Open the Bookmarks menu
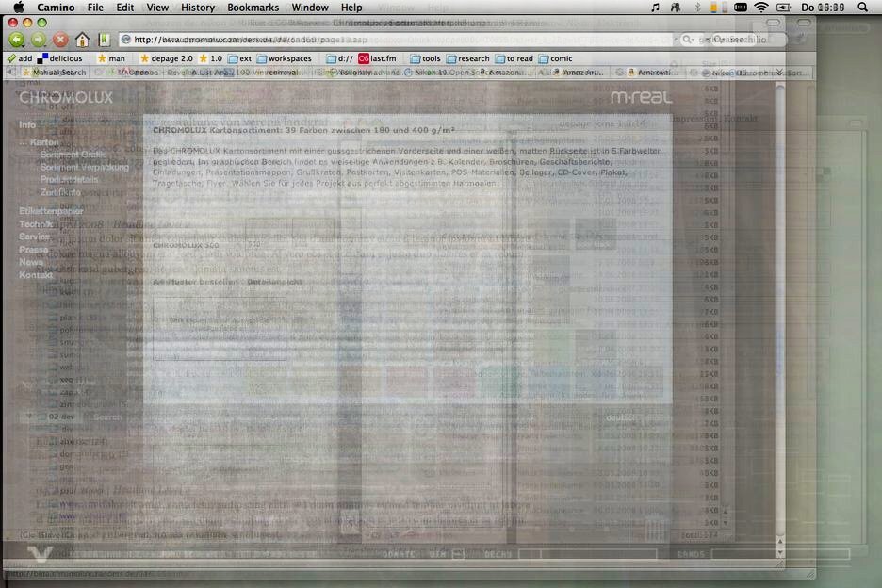The image size is (882, 588). click(x=253, y=8)
